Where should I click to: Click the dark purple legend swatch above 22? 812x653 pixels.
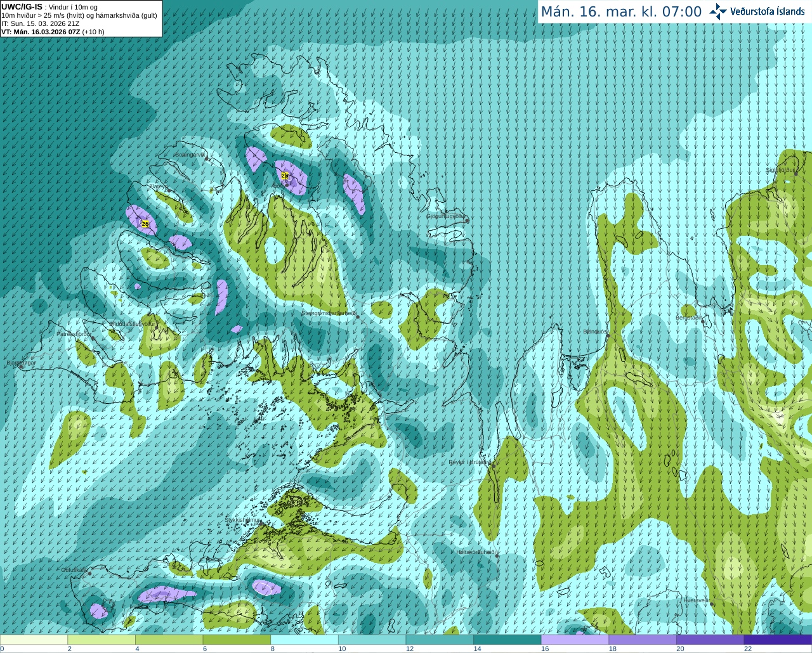[x=778, y=639]
